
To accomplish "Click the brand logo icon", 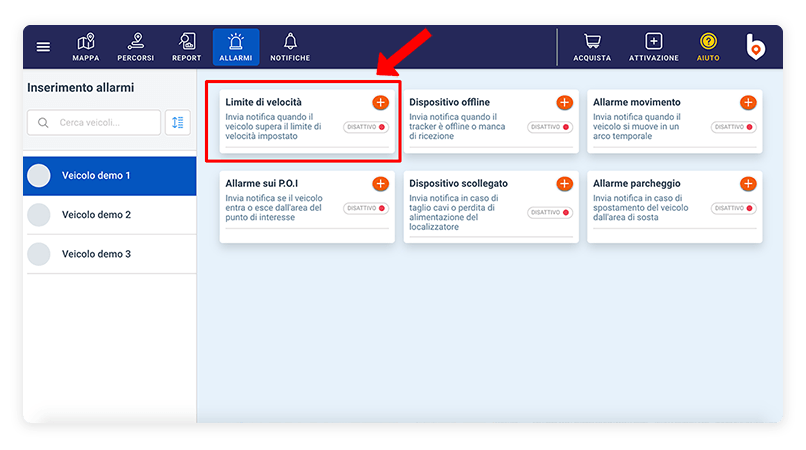I will [x=756, y=47].
